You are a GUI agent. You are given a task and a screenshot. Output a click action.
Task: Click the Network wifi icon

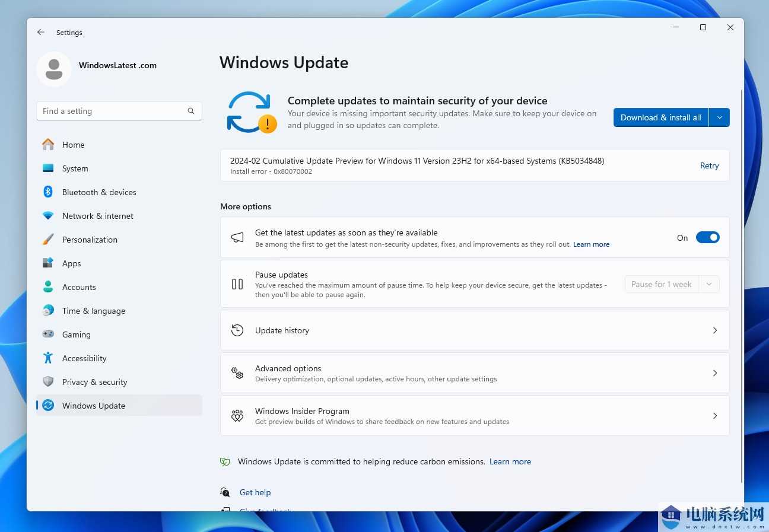(x=48, y=216)
